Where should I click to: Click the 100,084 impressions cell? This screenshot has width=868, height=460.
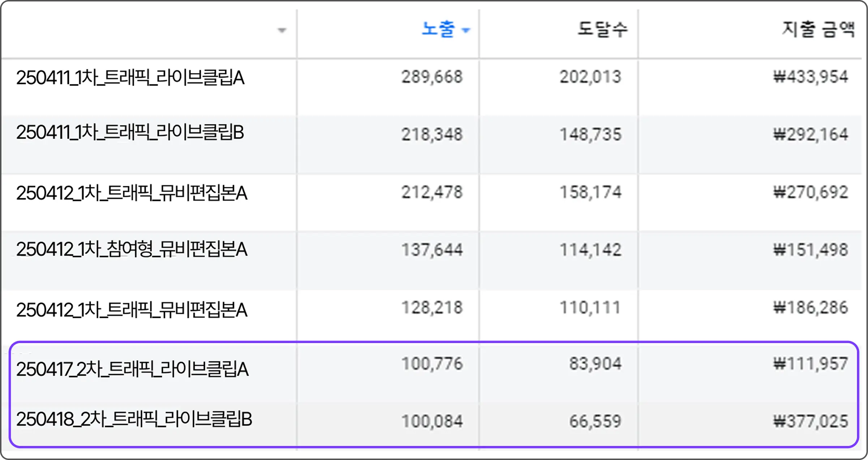click(432, 421)
